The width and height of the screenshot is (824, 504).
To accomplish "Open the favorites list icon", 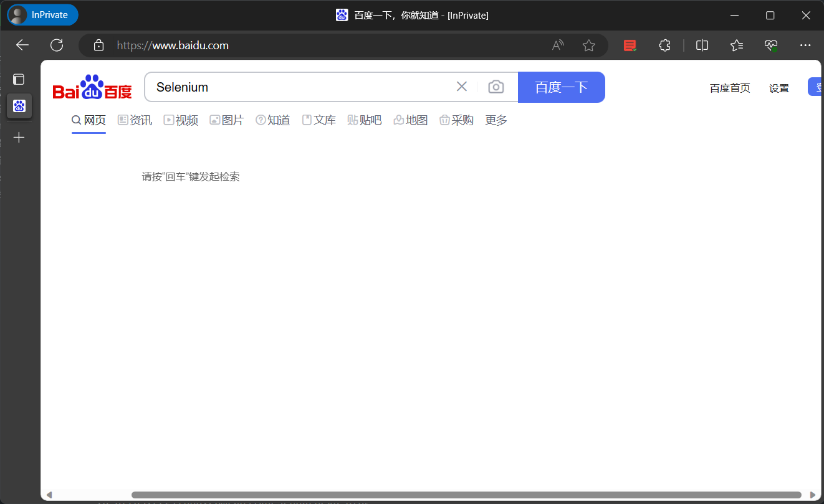I will pos(737,45).
